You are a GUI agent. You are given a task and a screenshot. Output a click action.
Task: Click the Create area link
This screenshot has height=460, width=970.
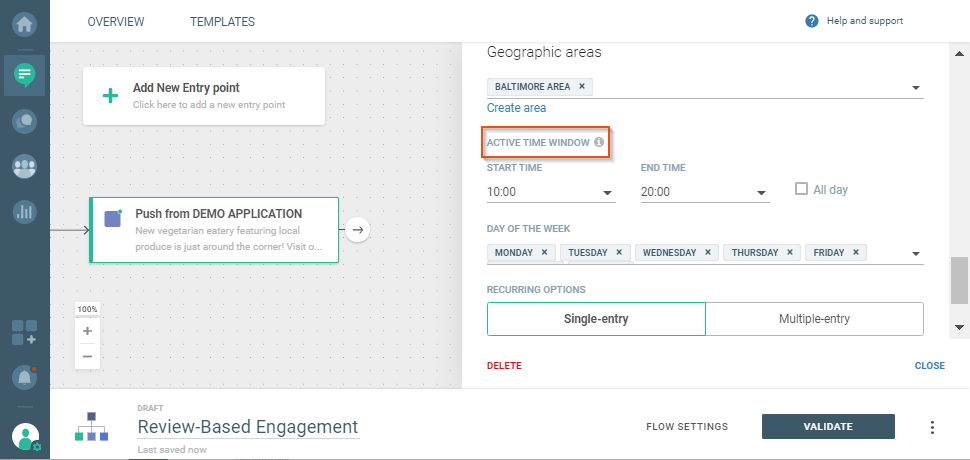(x=516, y=108)
